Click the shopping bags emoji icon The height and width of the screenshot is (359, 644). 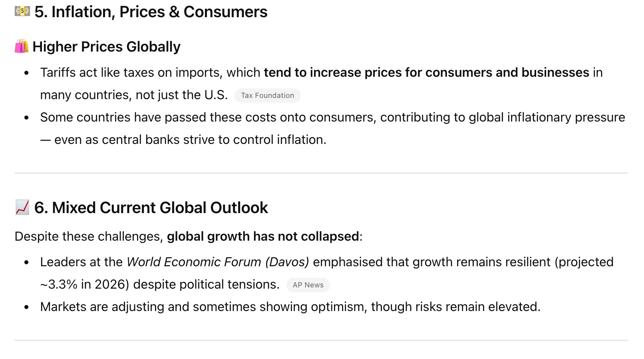(22, 46)
